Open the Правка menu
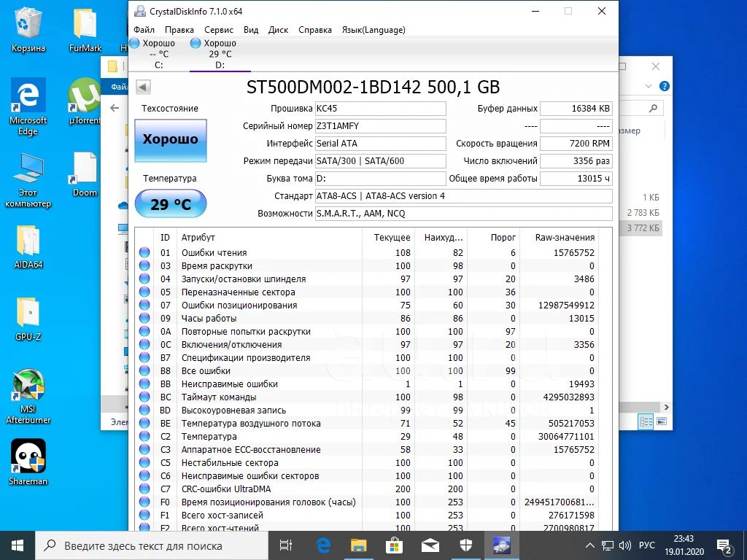 tap(179, 29)
